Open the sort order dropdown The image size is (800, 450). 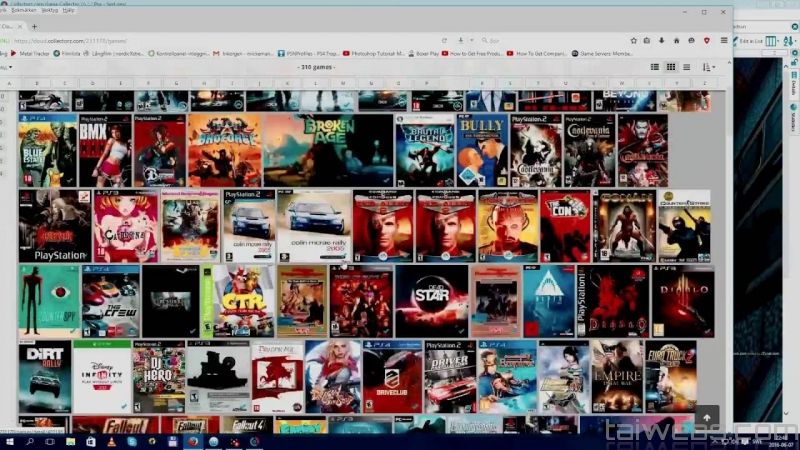point(707,67)
